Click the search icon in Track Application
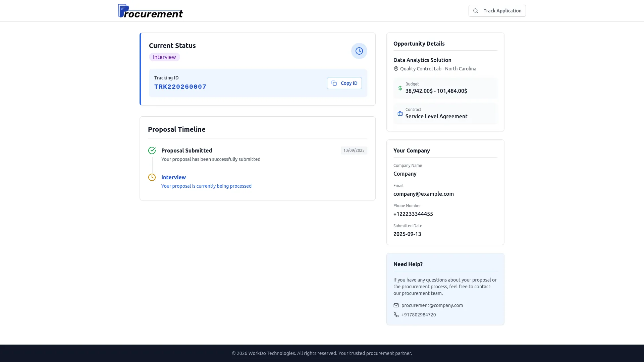Viewport: 644px width, 362px height. (476, 11)
